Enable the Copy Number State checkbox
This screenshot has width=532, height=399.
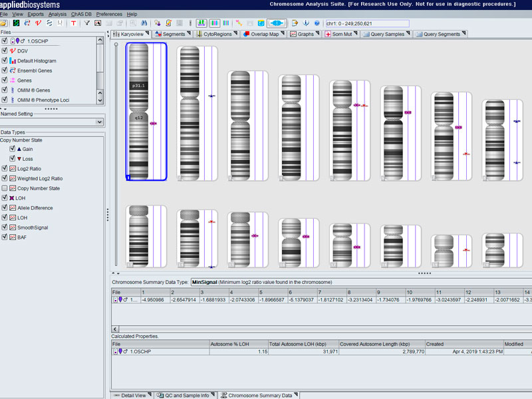5,188
